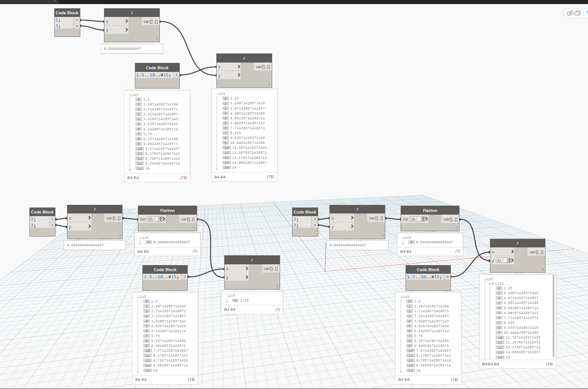Click output port of bottom-right '1.5..10..#15;' Code Block
Screen dimensions: 588x389
(x=447, y=277)
